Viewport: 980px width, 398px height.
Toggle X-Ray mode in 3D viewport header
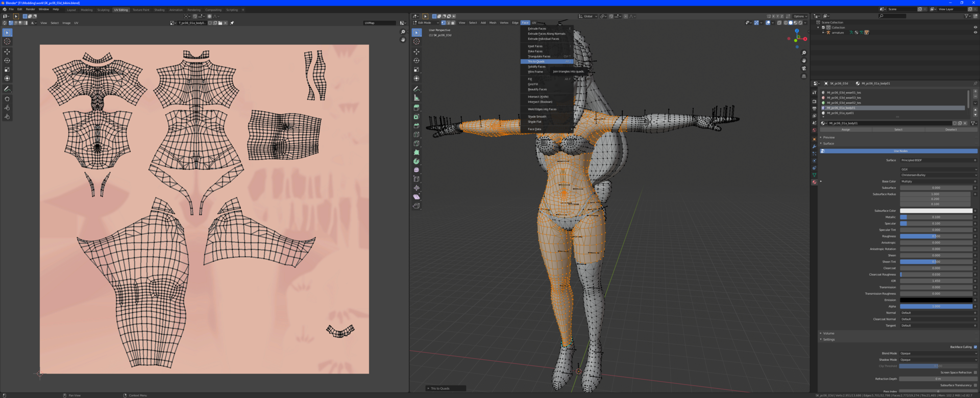[779, 23]
